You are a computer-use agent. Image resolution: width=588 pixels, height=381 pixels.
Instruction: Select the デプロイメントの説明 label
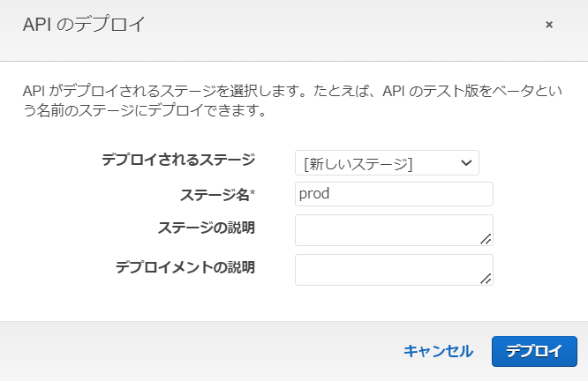[x=185, y=266]
